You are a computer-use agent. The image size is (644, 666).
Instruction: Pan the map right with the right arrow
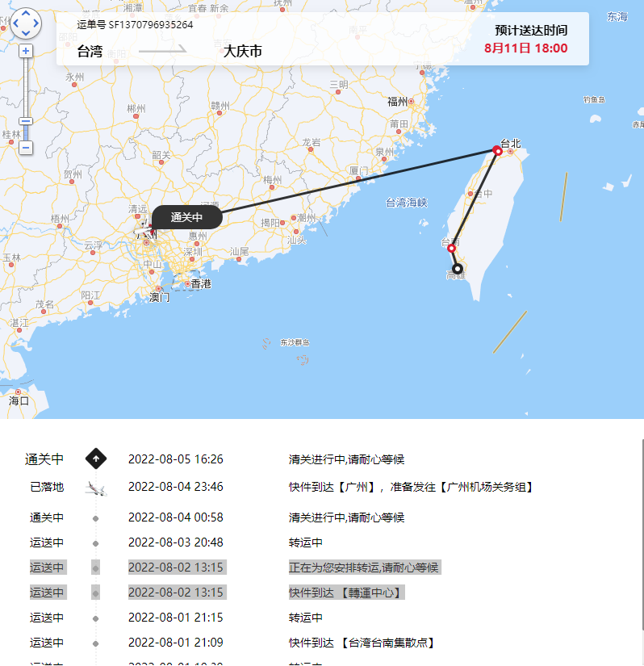pos(36,23)
